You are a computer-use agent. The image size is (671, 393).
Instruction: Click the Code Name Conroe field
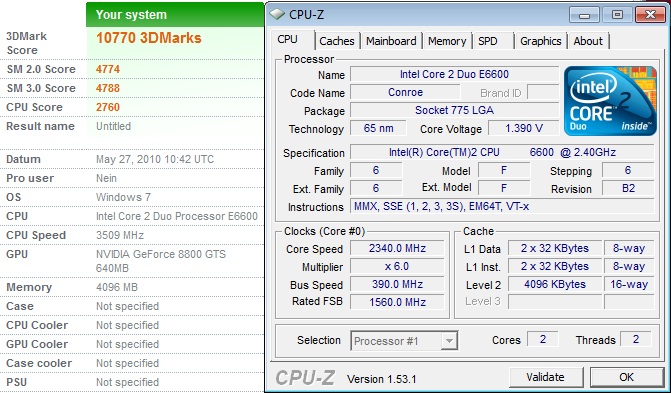tap(405, 92)
